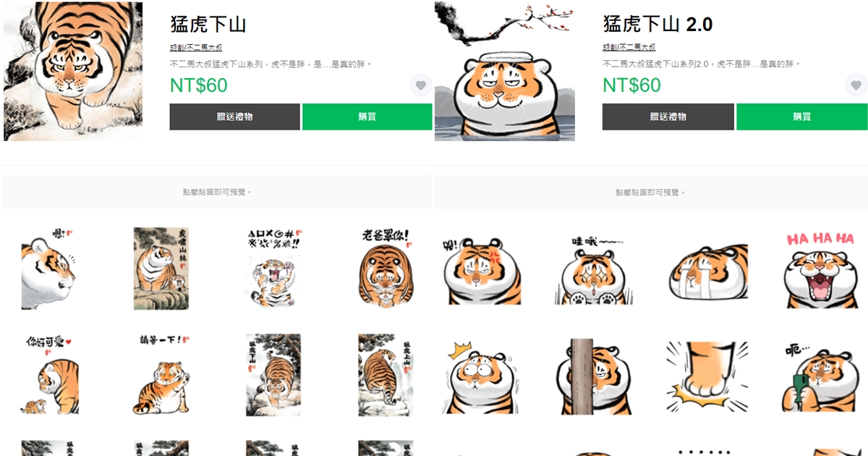Click 贈送禮物 button for 猛虎下山
This screenshot has height=456, width=868.
coord(235,117)
